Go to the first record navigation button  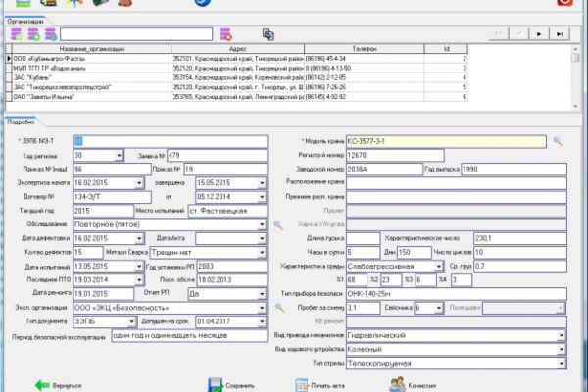[499, 34]
